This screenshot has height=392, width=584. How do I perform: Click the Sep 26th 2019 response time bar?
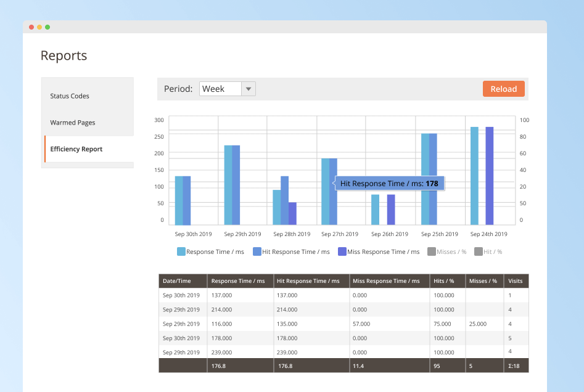point(375,210)
